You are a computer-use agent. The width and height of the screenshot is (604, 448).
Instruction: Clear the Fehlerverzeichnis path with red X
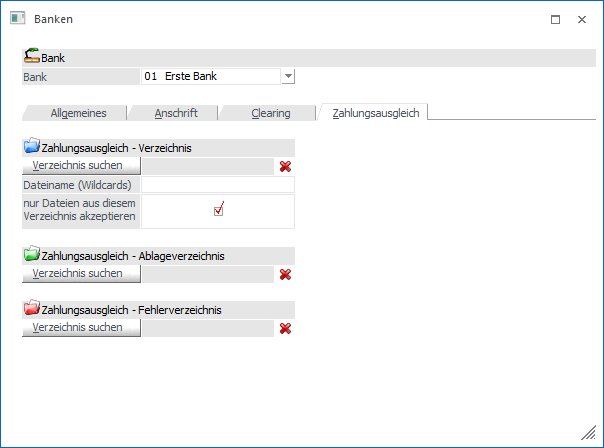pyautogui.click(x=285, y=328)
